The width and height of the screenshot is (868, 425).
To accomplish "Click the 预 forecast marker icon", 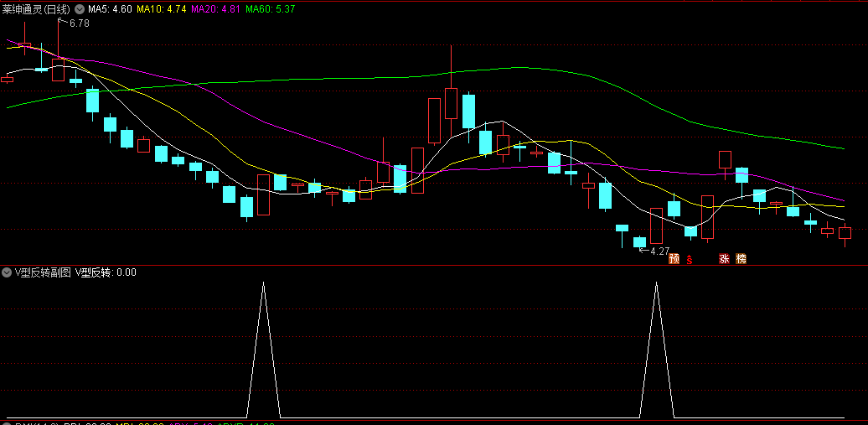I will coord(674,258).
